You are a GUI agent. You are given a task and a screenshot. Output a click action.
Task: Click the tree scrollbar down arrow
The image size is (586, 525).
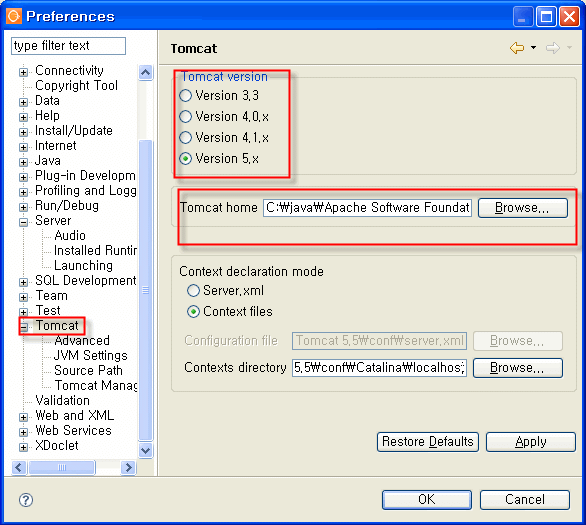click(x=145, y=450)
